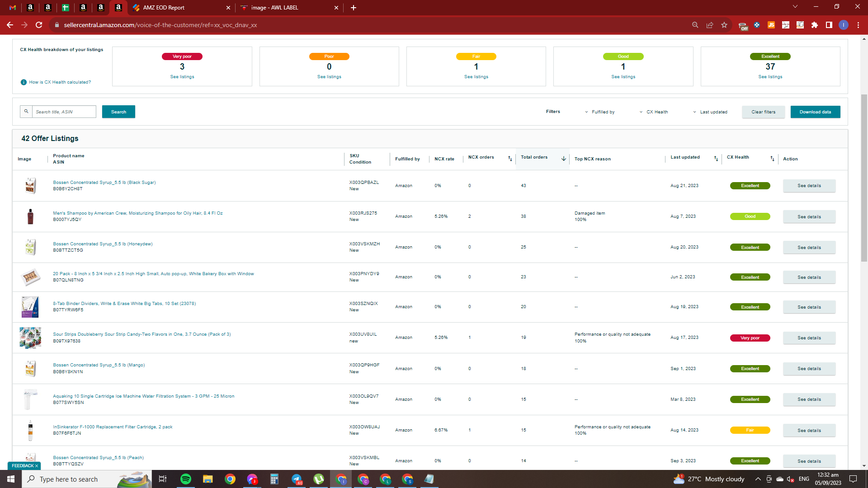Switch to the AMZ EOD Report tab

[180, 8]
